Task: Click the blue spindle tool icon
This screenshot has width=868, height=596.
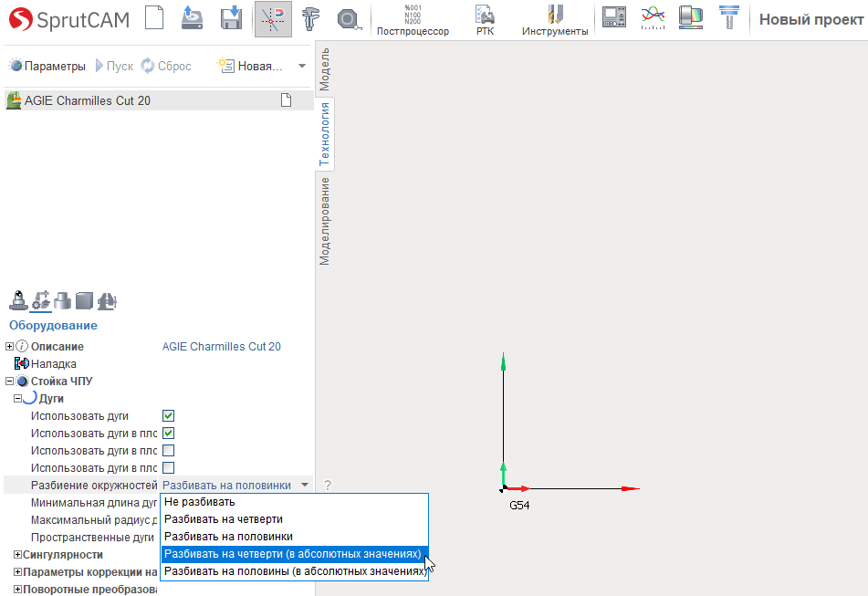Action: 729,17
